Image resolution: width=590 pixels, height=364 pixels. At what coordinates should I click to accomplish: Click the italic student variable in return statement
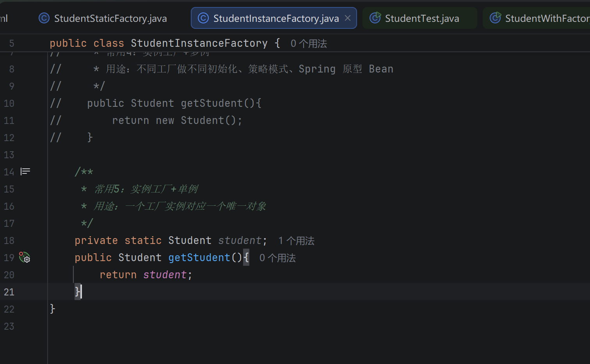(x=165, y=275)
